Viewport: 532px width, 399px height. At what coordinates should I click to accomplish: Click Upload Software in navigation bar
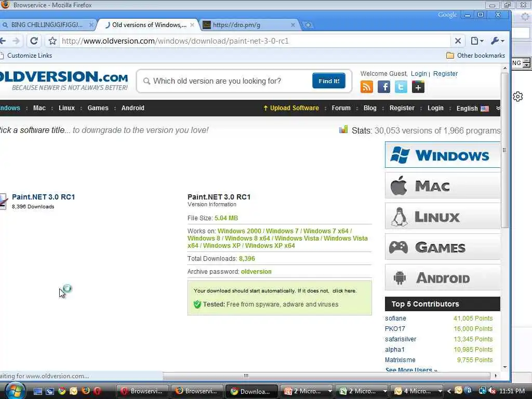[x=291, y=108]
